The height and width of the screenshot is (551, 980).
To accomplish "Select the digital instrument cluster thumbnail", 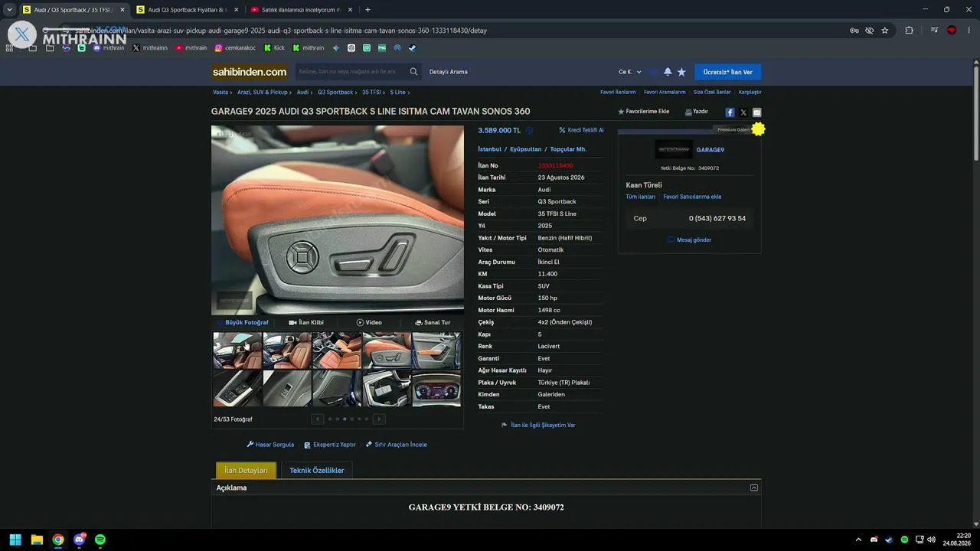I will click(x=436, y=388).
